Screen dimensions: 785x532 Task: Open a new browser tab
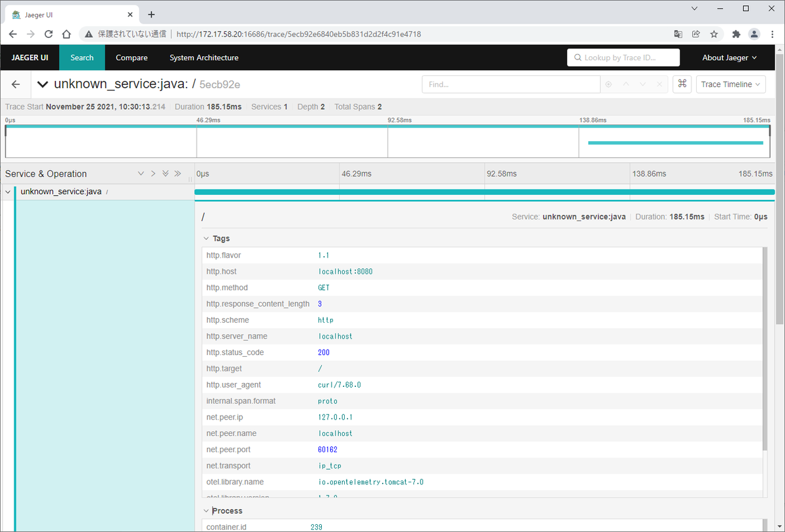151,14
